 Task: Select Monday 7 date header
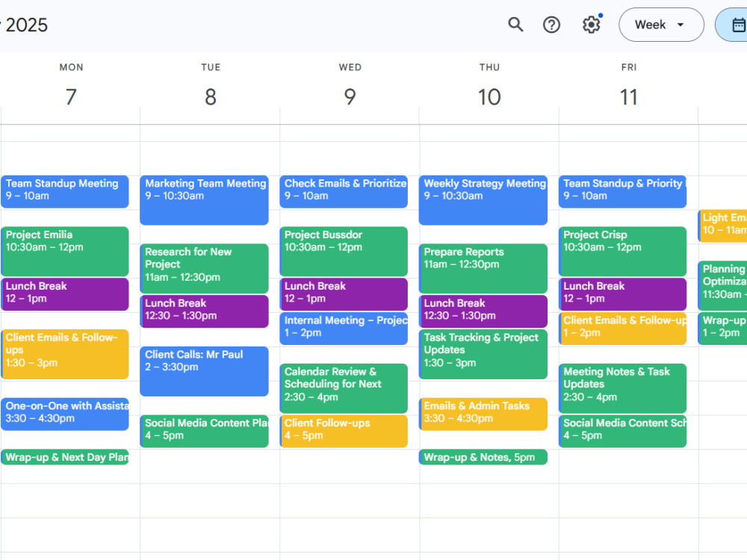click(x=71, y=96)
